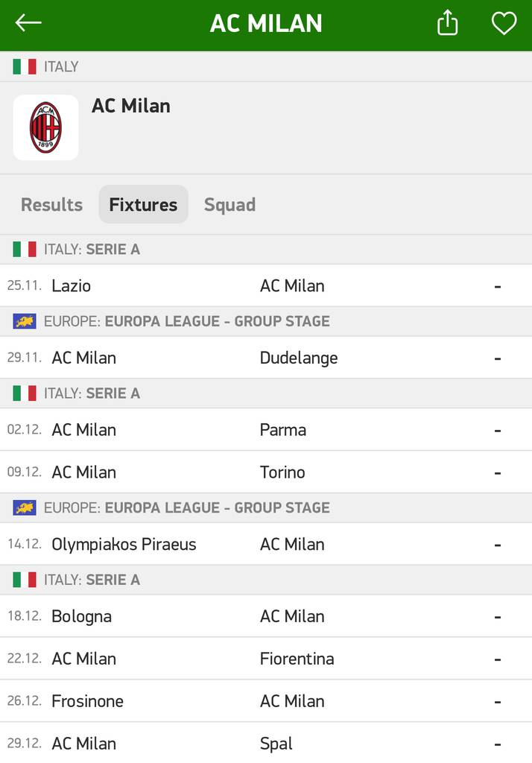Open the Bologna vs AC Milan fixture
532x763 pixels.
point(266,616)
